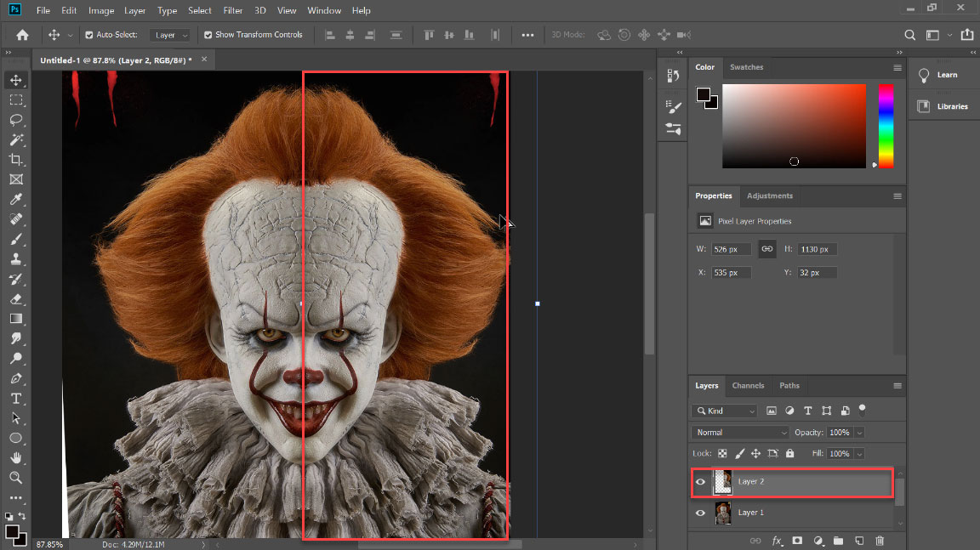The height and width of the screenshot is (550, 980).
Task: Open the Libraries panel
Action: click(943, 107)
